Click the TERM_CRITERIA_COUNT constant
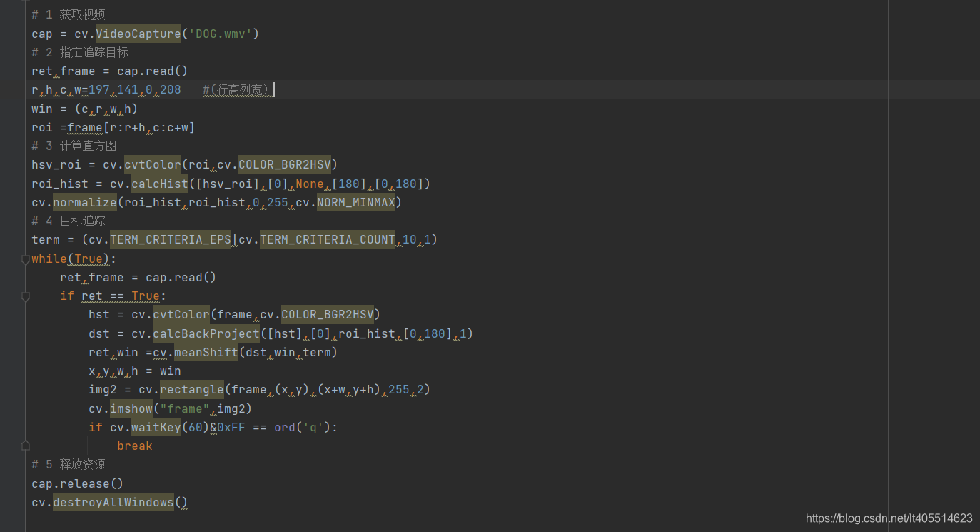This screenshot has height=532, width=980. click(x=328, y=239)
